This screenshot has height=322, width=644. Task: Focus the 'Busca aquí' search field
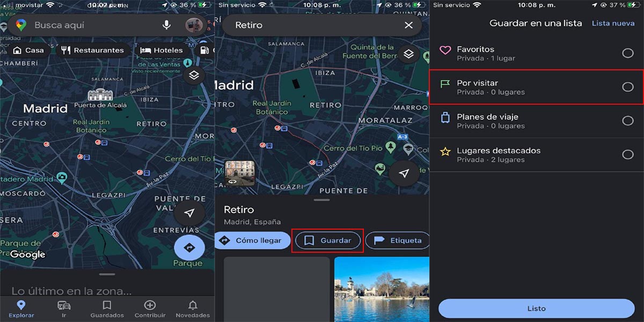point(107,25)
